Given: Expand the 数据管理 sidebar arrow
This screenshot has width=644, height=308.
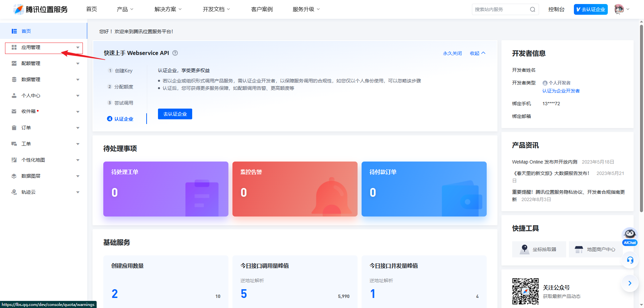Looking at the screenshot, I should 78,80.
